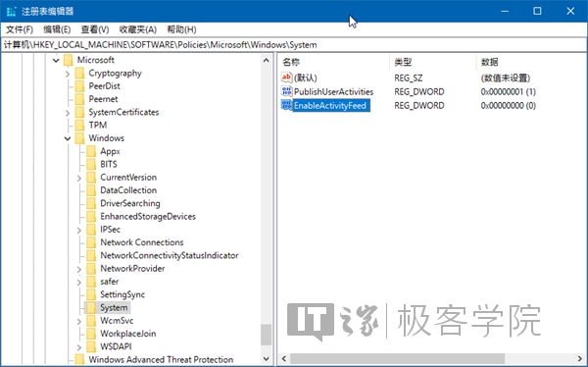The width and height of the screenshot is (588, 367).
Task: Select the Microsoft folder icon
Action: point(69,60)
